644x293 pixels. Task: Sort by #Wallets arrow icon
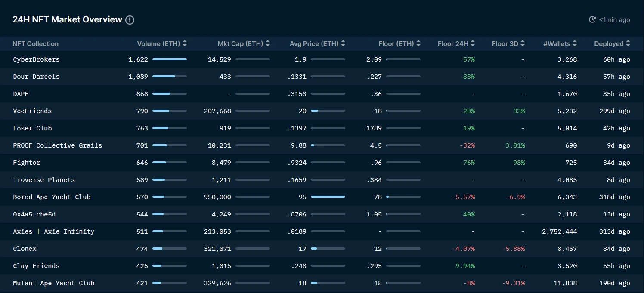(575, 43)
